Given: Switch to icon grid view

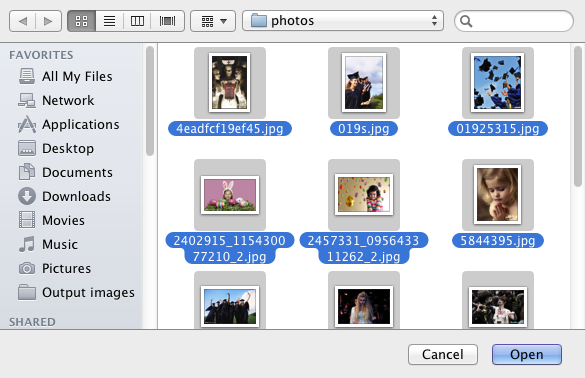Looking at the screenshot, I should [x=81, y=21].
